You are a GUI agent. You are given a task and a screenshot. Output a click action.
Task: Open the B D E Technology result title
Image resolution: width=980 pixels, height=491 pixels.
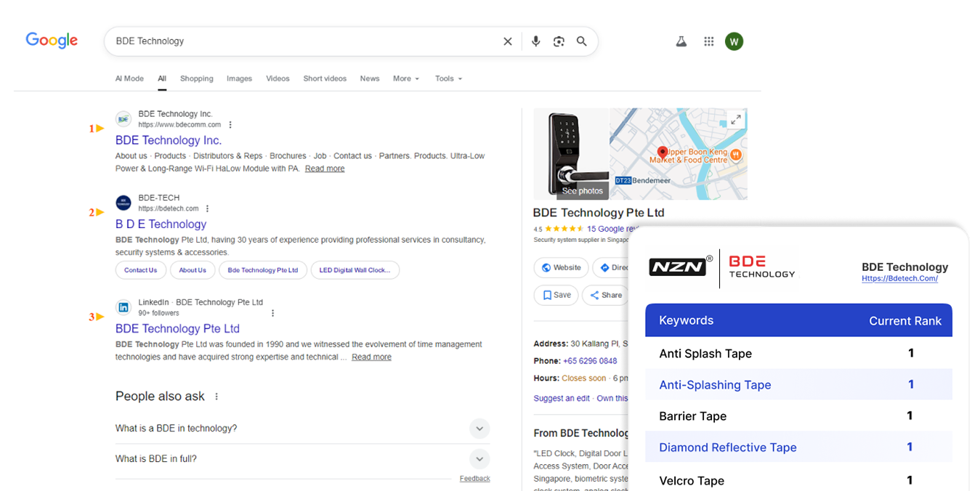point(161,224)
